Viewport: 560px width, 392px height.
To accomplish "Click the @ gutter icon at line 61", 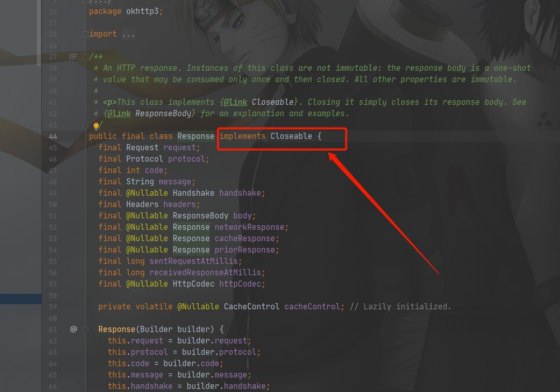I will click(73, 329).
